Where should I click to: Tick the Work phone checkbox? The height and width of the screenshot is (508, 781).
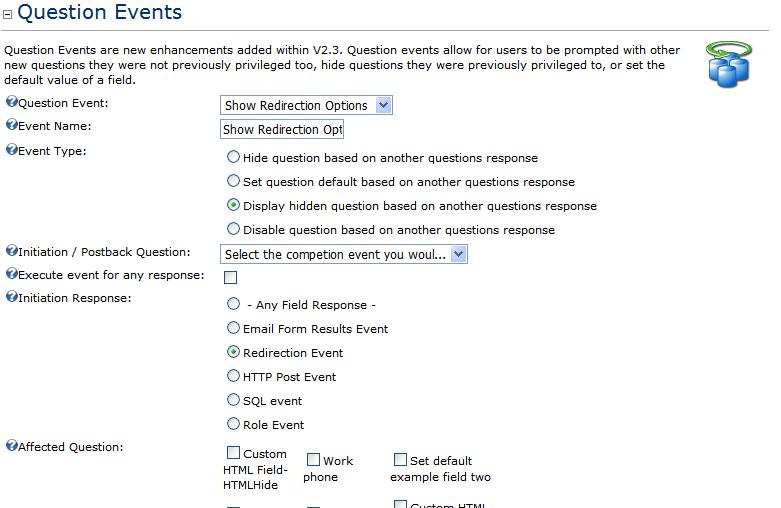313,459
